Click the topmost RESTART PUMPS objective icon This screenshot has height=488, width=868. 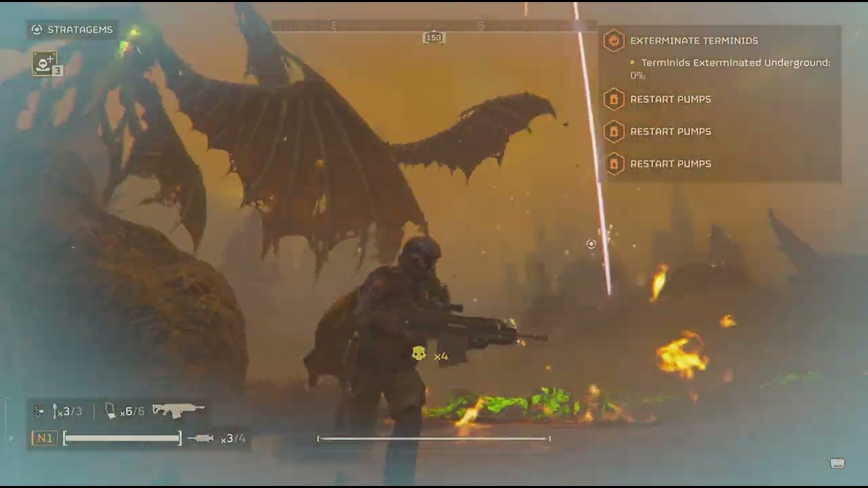pos(614,99)
